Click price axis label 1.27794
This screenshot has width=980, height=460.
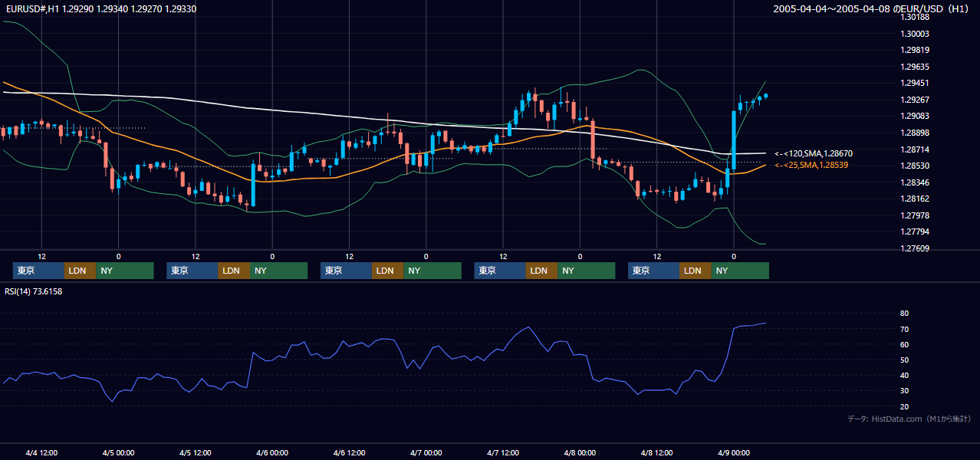(x=915, y=232)
